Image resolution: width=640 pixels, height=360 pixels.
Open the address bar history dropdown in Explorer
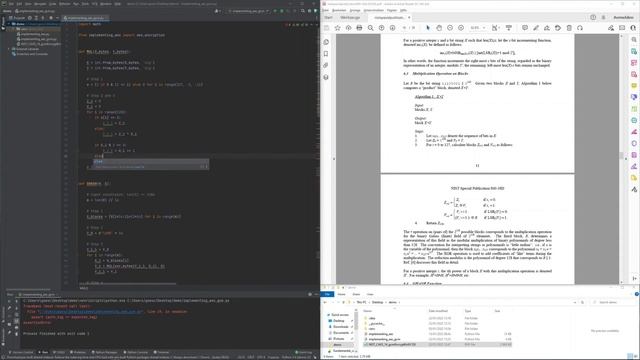coord(575,302)
